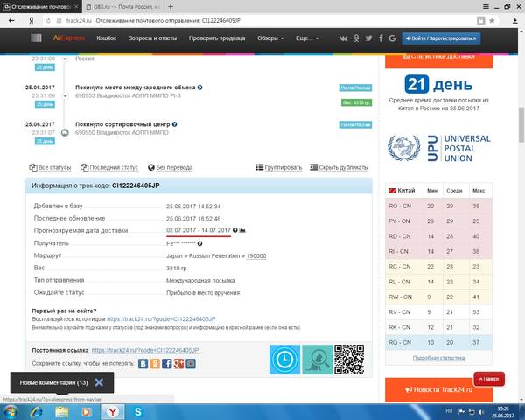Open 'Подробная статистика' link

tap(438, 358)
